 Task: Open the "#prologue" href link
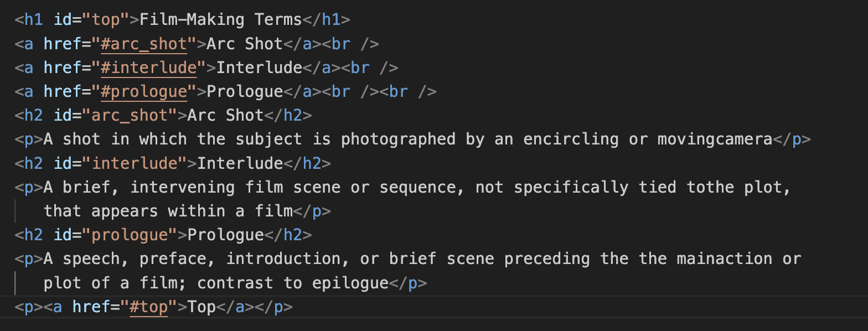144,91
